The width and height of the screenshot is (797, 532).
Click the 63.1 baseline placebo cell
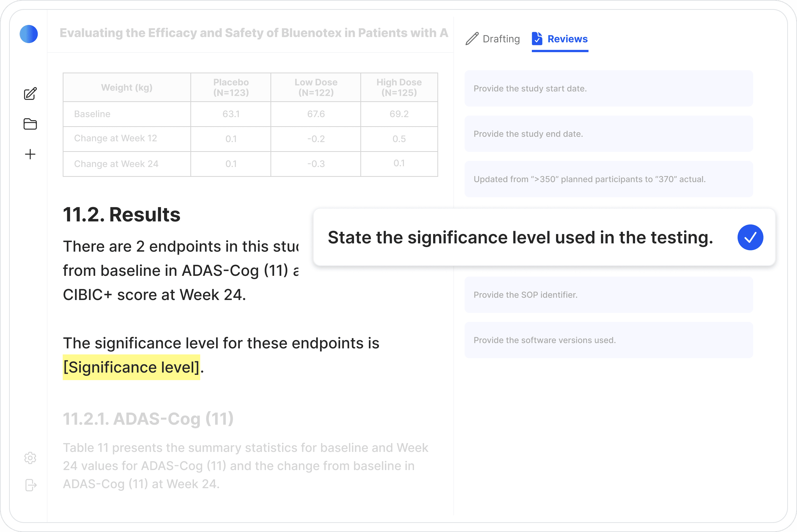[231, 114]
